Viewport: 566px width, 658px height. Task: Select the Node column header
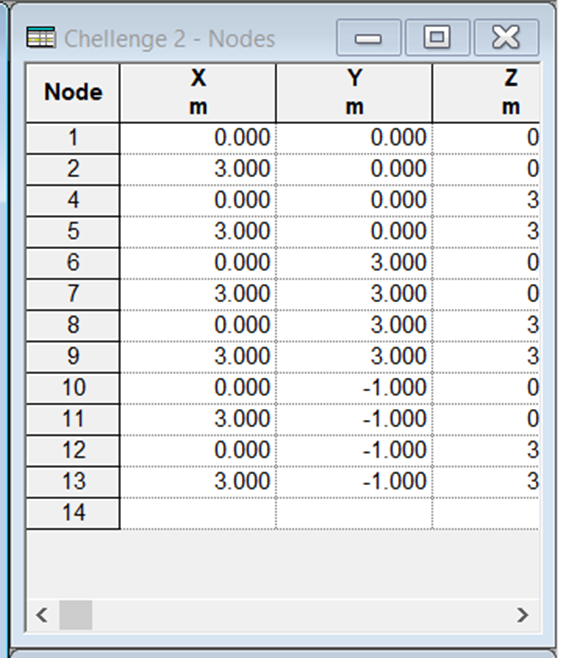point(73,93)
